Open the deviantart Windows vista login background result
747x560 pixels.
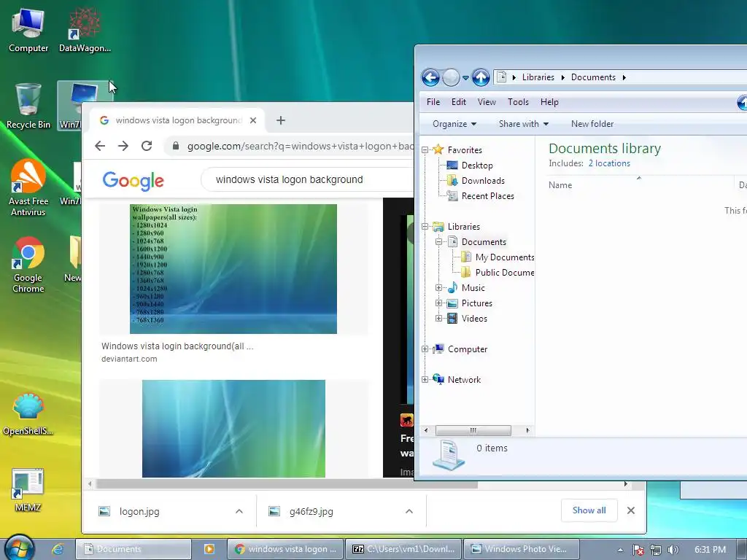pos(177,346)
